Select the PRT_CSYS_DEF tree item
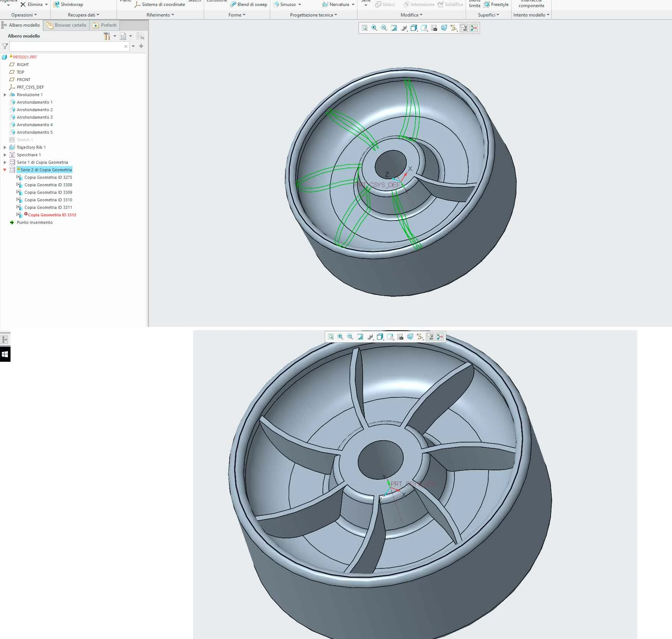Screen dimensions: 672x639 coord(30,87)
